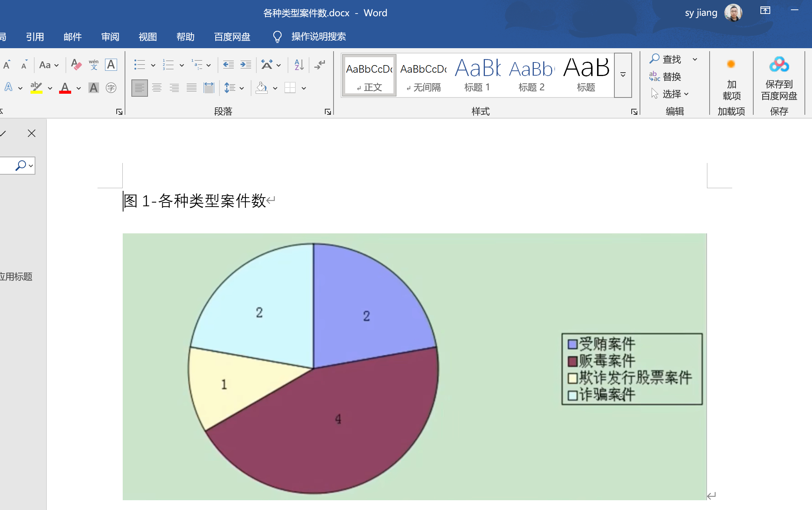The width and height of the screenshot is (812, 510).
Task: Open the 视图 ribbon tab
Action: click(x=148, y=37)
